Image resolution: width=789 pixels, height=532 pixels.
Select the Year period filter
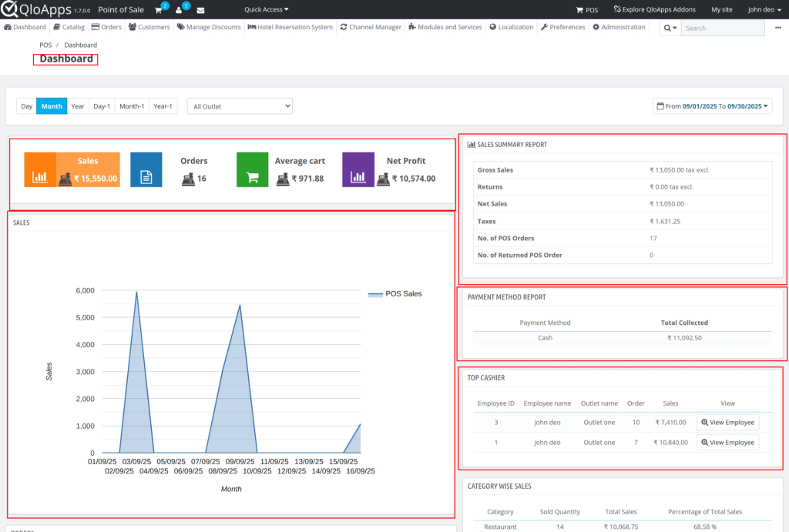[x=78, y=106]
